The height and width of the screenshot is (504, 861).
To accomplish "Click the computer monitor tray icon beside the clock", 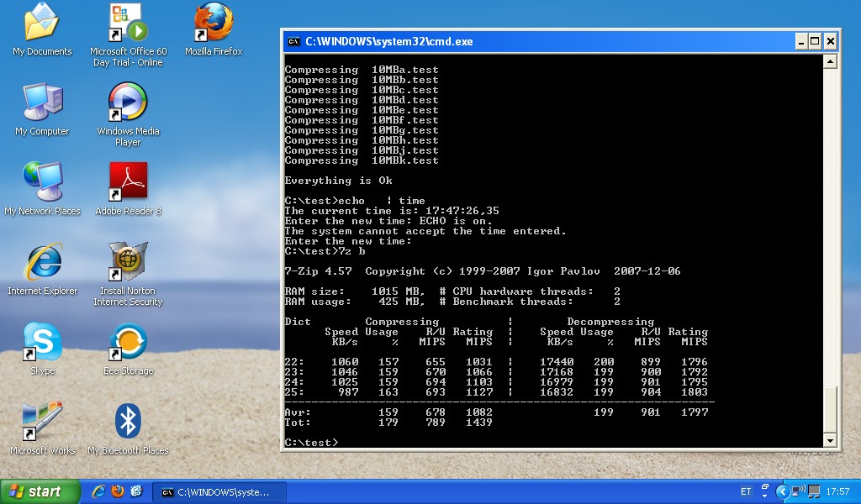I will click(x=814, y=491).
